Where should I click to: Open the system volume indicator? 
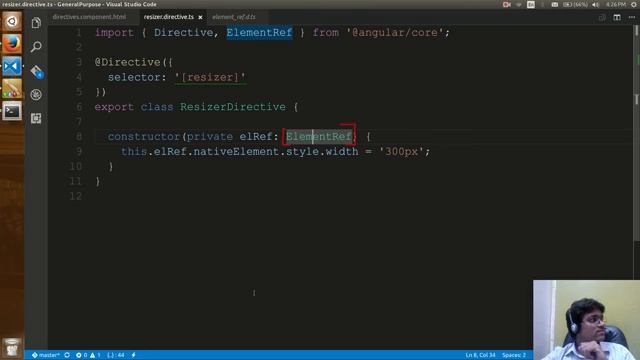(x=596, y=4)
